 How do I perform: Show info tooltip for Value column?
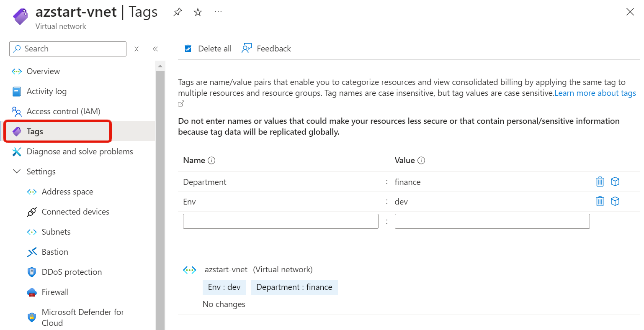(421, 161)
